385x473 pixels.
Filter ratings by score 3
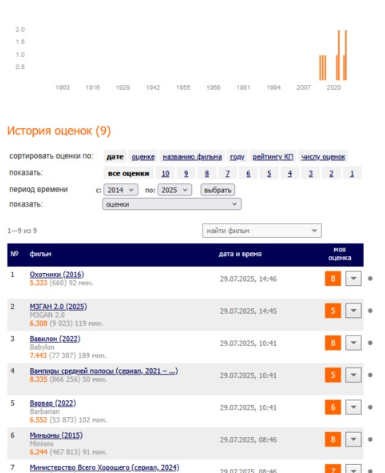[310, 173]
